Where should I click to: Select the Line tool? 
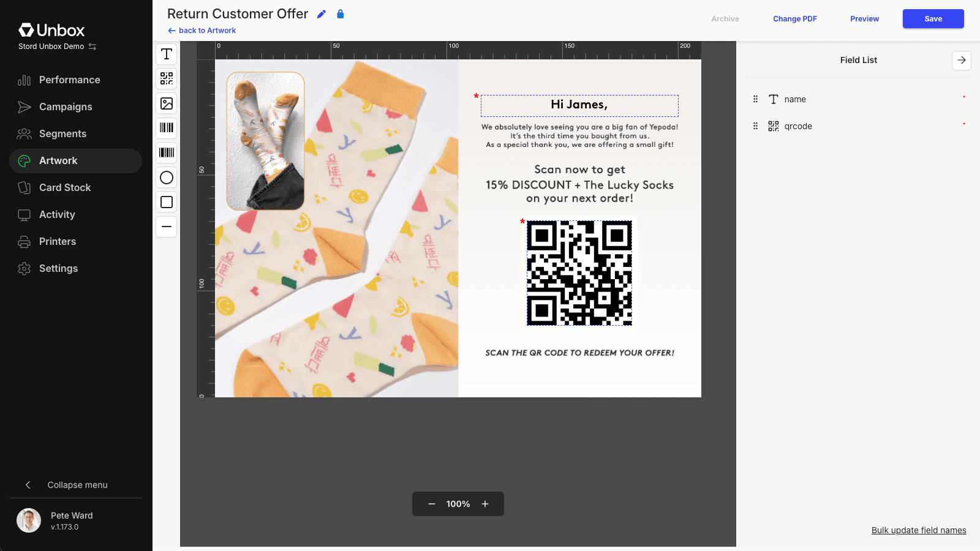(167, 227)
